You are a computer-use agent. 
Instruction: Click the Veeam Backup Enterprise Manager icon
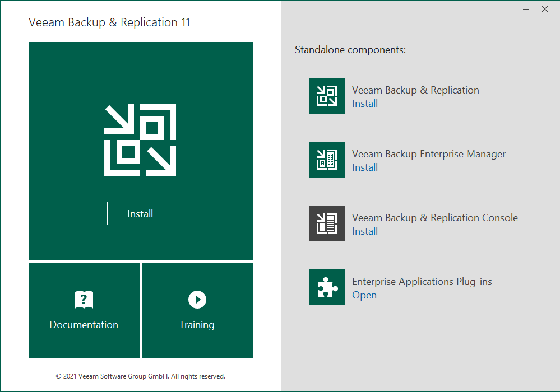coord(327,160)
